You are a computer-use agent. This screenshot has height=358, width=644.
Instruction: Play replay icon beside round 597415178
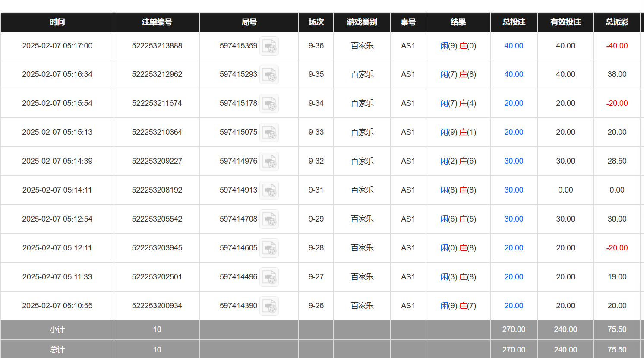pos(269,104)
